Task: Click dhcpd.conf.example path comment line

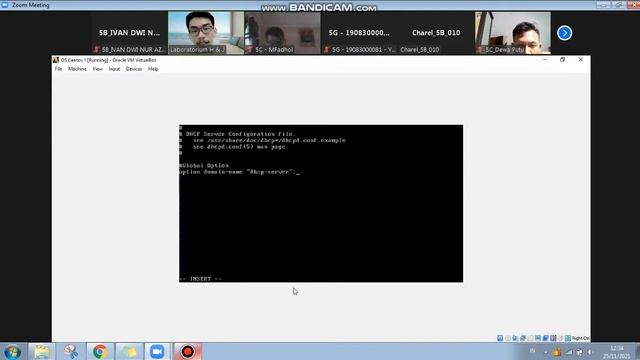Action: click(x=262, y=140)
